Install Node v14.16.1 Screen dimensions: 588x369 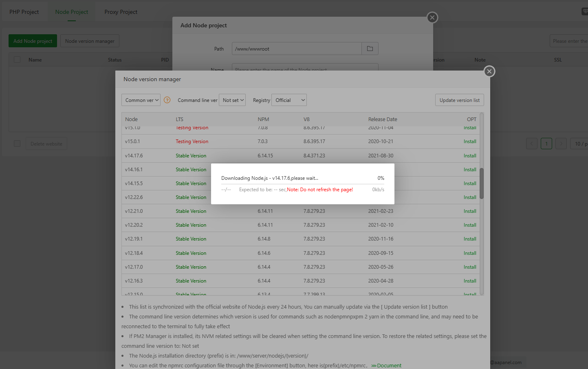tap(470, 170)
